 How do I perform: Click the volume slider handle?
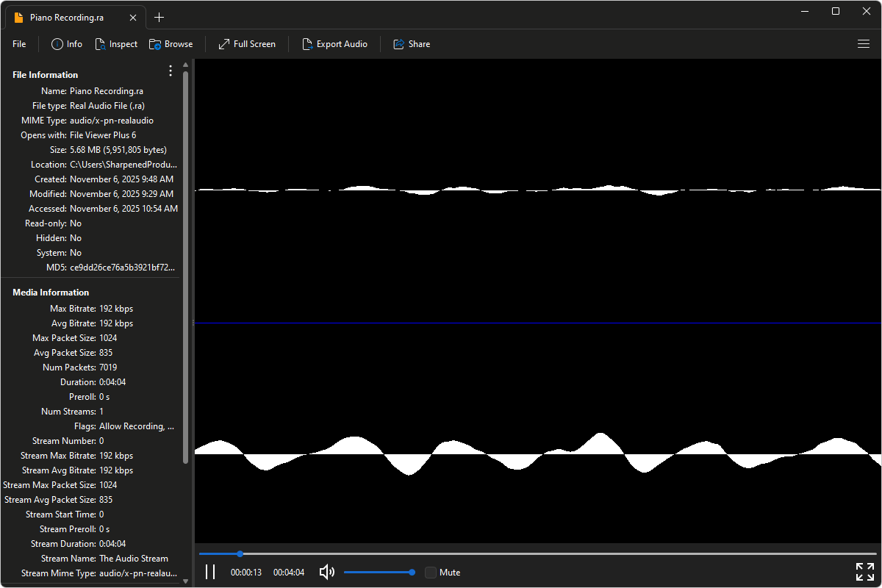pos(412,572)
